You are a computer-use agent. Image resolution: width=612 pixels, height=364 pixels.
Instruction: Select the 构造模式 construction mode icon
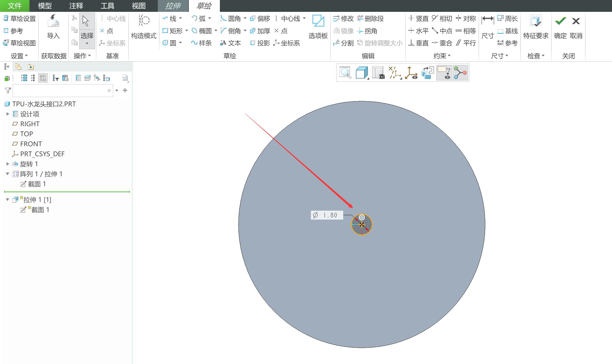tap(144, 21)
